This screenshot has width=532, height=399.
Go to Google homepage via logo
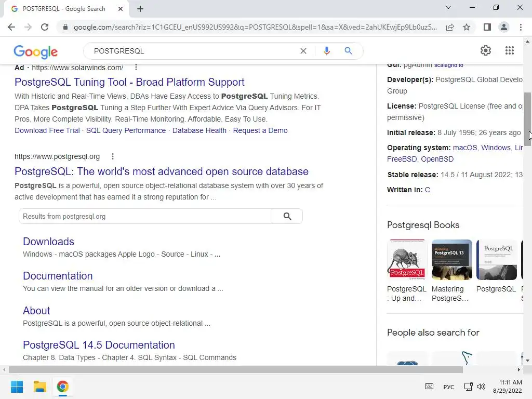(36, 52)
